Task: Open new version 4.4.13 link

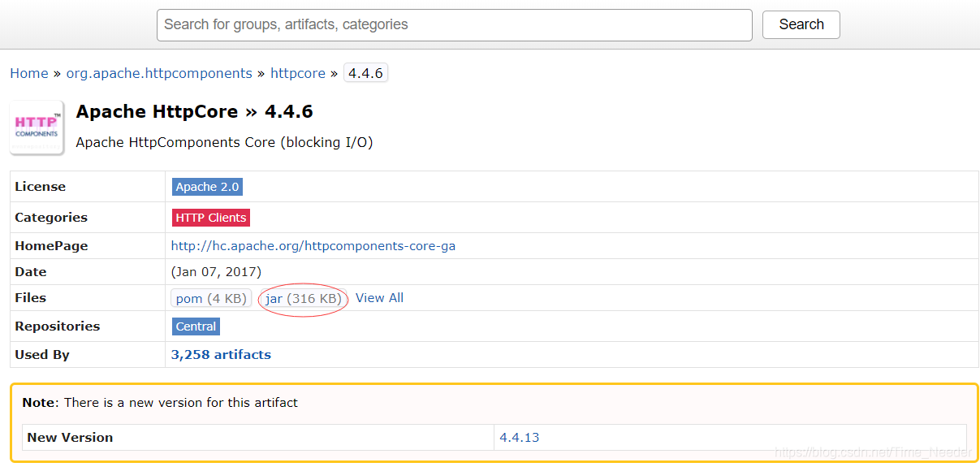Action: pos(520,438)
